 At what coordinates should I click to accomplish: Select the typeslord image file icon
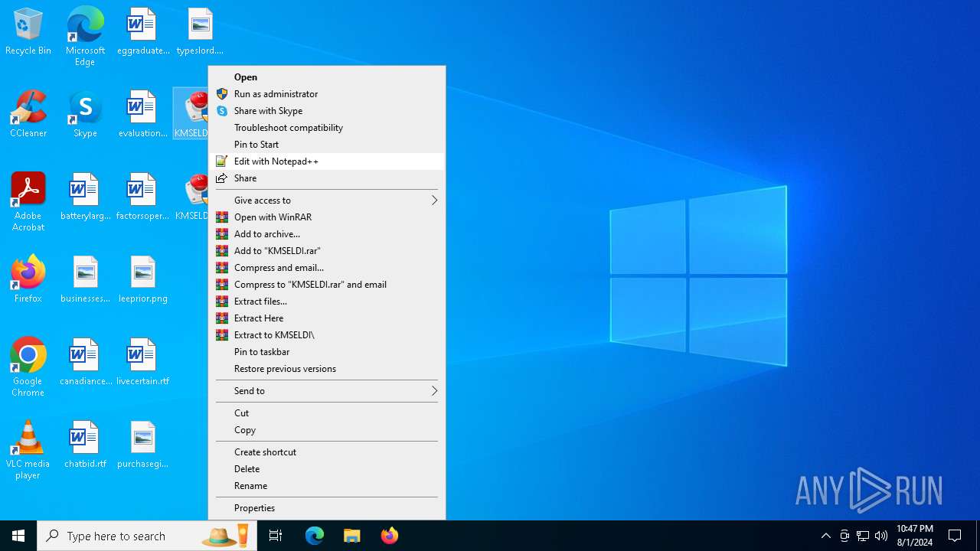pyautogui.click(x=200, y=32)
